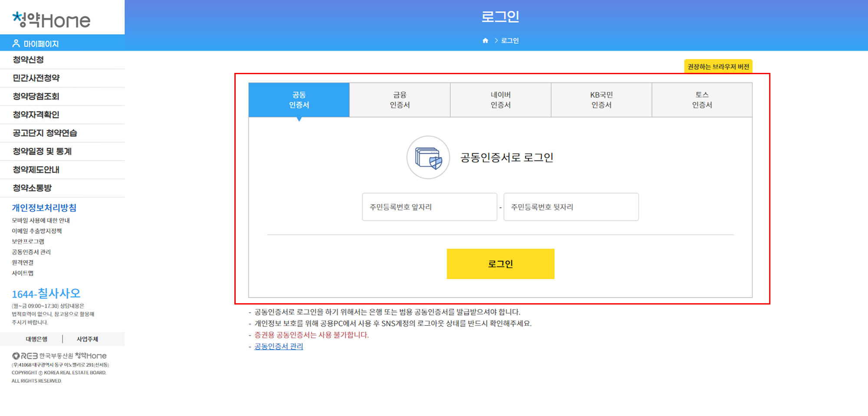The height and width of the screenshot is (416, 868).
Task: Click the home icon in the breadcrumb
Action: coord(485,40)
